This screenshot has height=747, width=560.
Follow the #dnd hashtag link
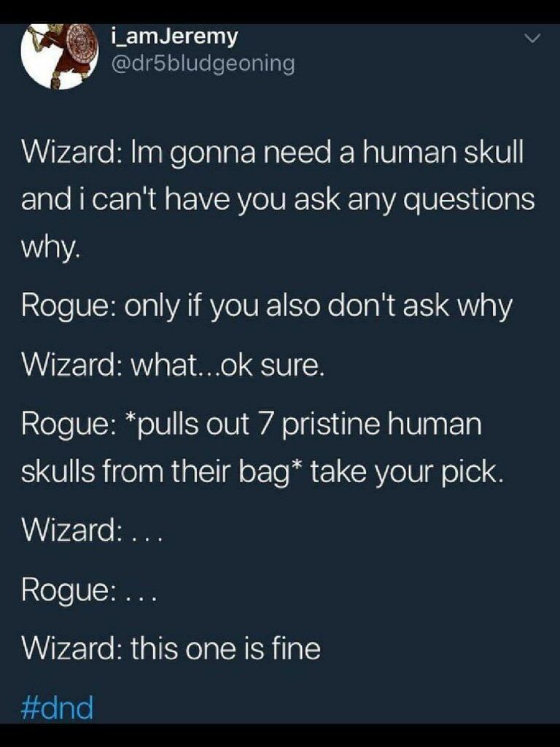tap(57, 708)
